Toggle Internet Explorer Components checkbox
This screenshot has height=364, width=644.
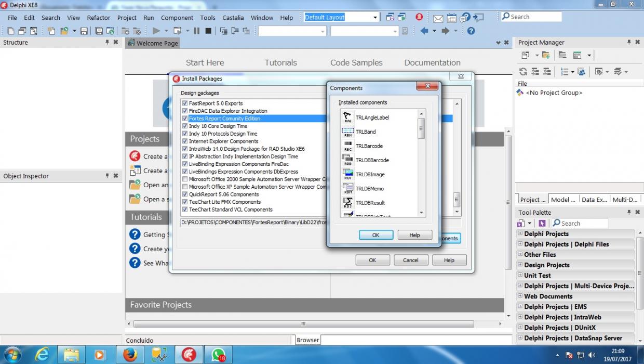[185, 141]
